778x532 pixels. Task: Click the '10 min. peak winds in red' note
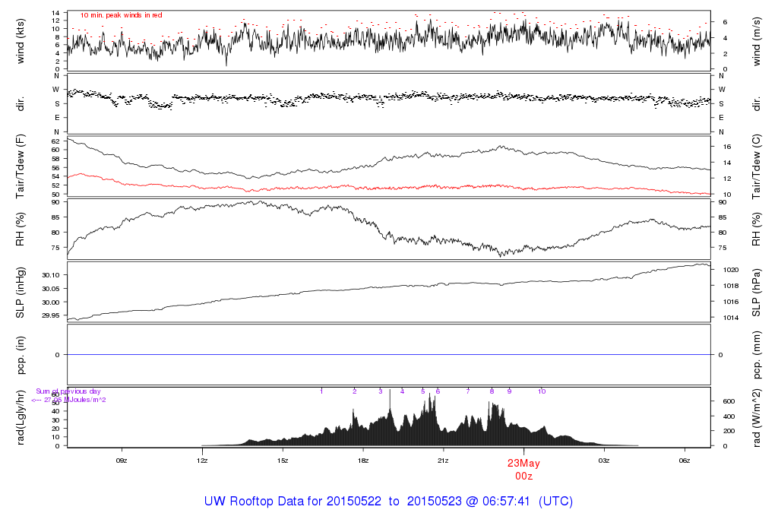[121, 15]
